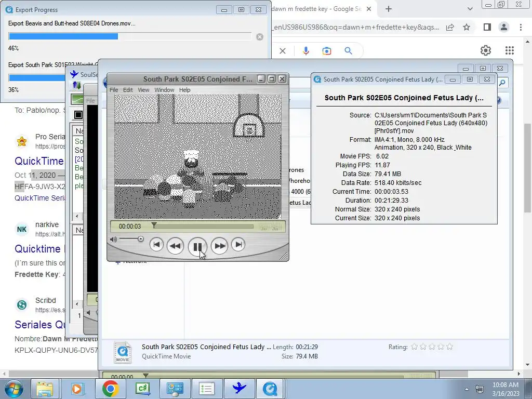Open a new Chrome tab

tap(389, 9)
